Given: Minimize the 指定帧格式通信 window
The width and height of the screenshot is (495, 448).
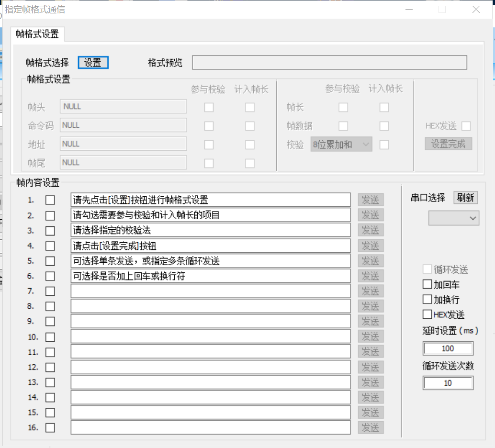Looking at the screenshot, I should (409, 10).
